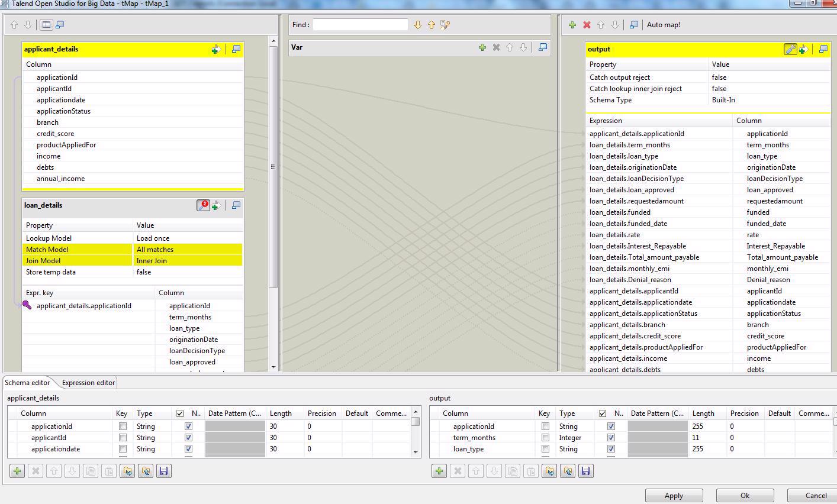Select expression loan_details.loan_type in output

tap(624, 156)
